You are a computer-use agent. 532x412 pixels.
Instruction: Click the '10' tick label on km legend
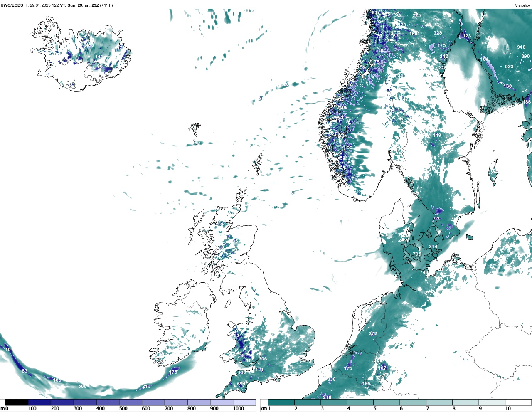pos(508,409)
